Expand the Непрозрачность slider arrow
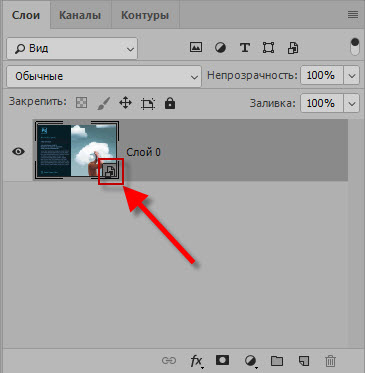Image resolution: width=365 pixels, height=373 pixels. 352,75
